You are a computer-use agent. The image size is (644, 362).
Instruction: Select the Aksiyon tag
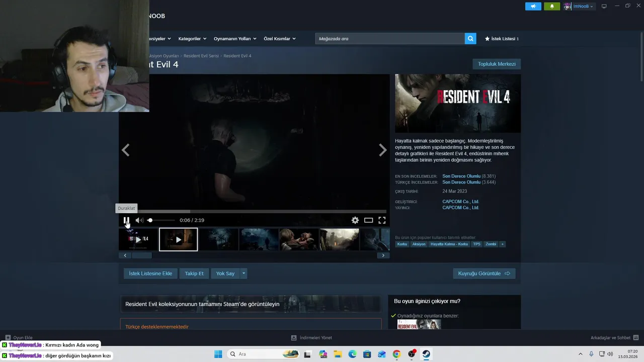[419, 244]
